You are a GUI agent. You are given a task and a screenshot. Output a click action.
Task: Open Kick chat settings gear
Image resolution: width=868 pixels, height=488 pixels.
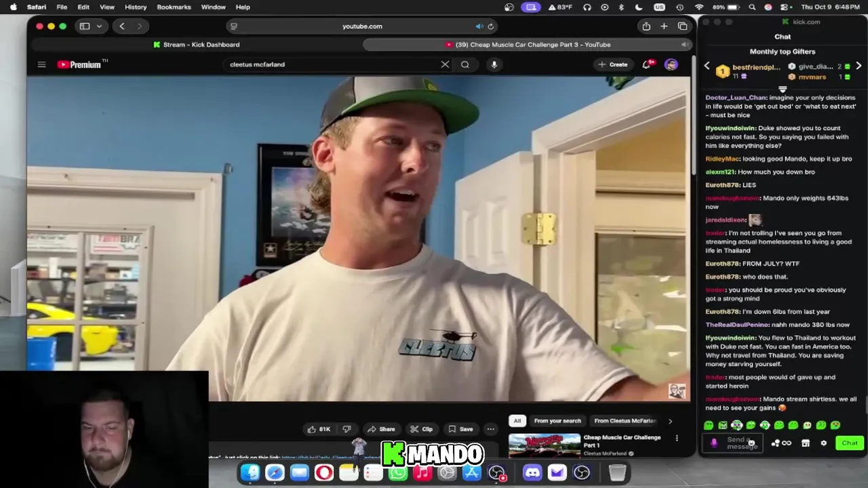point(823,443)
